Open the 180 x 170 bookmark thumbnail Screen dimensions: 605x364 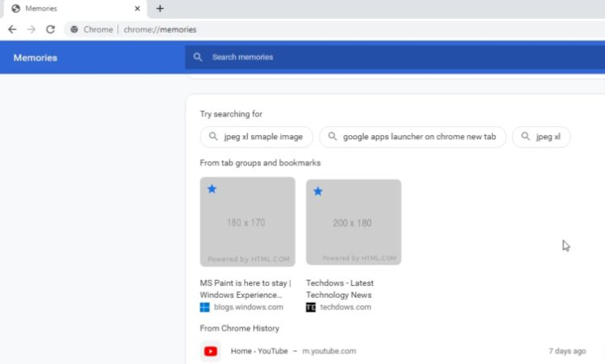tap(247, 221)
